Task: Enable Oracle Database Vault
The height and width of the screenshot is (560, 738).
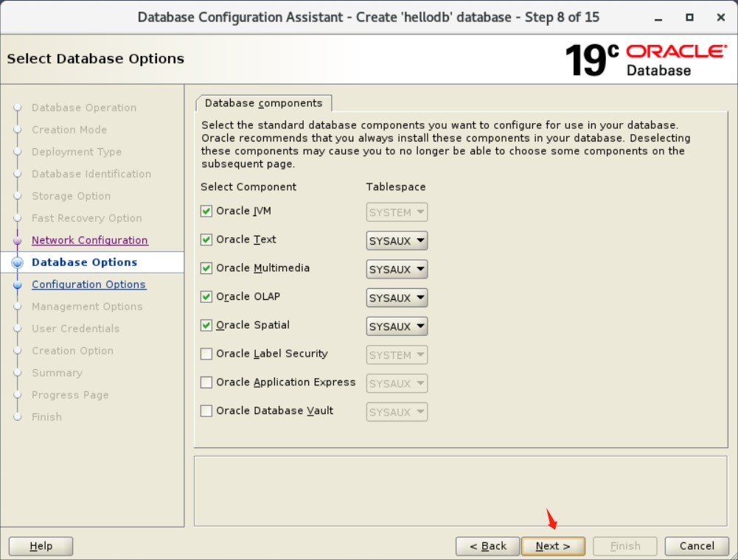Action: coord(206,411)
